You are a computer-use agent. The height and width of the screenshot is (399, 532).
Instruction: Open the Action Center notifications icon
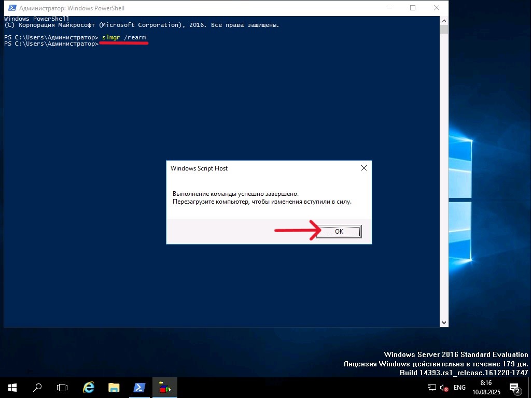tap(515, 388)
